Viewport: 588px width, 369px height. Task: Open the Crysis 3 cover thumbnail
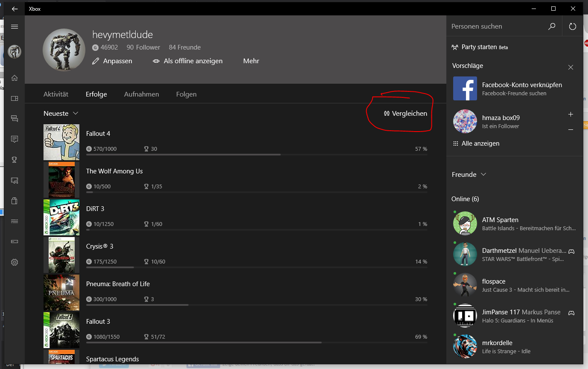(61, 255)
